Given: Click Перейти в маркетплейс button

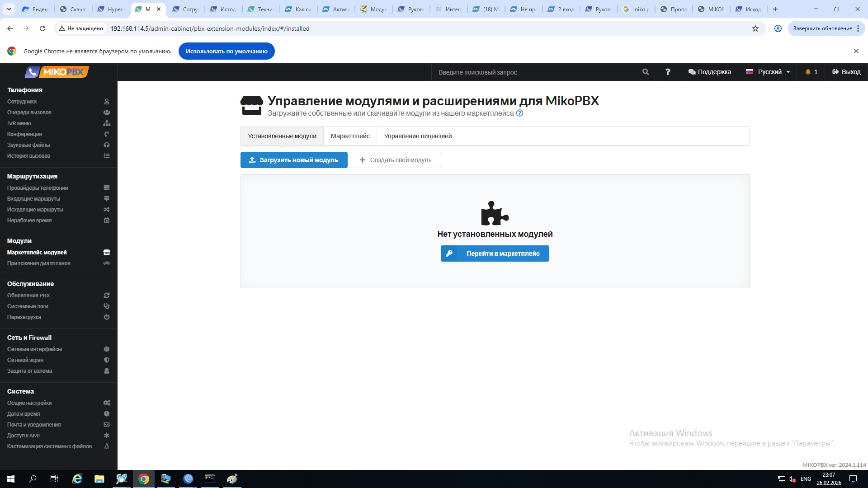Looking at the screenshot, I should [495, 253].
